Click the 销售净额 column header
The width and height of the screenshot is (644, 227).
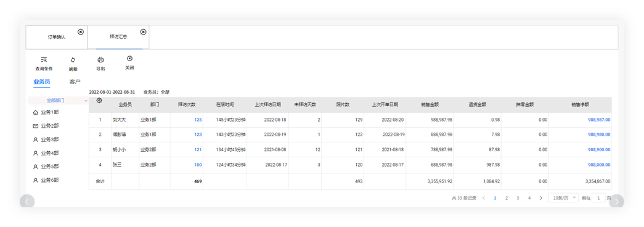click(x=580, y=105)
